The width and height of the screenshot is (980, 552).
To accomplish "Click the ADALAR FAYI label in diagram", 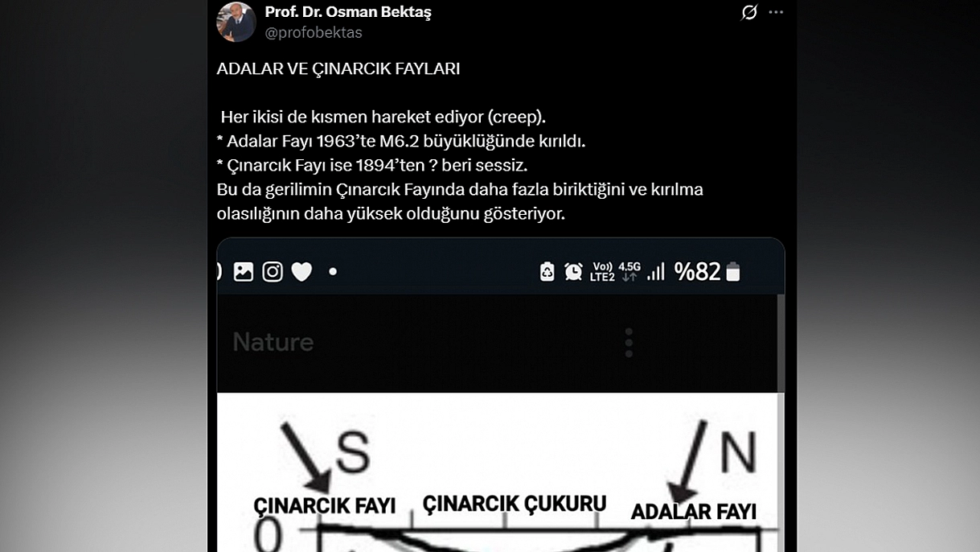I will (694, 512).
